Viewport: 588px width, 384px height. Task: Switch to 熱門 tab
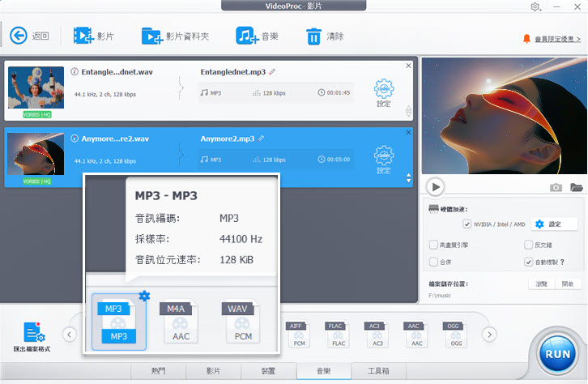click(x=158, y=371)
